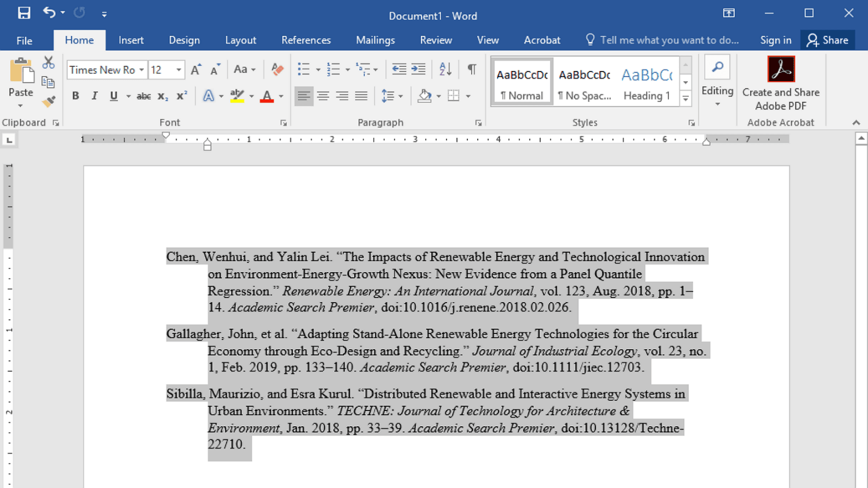Toggle Strikethrough formatting
The height and width of the screenshot is (488, 868).
[x=144, y=96]
